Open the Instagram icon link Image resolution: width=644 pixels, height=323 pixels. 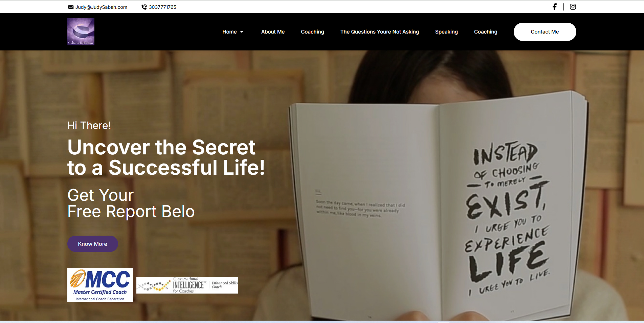point(573,7)
